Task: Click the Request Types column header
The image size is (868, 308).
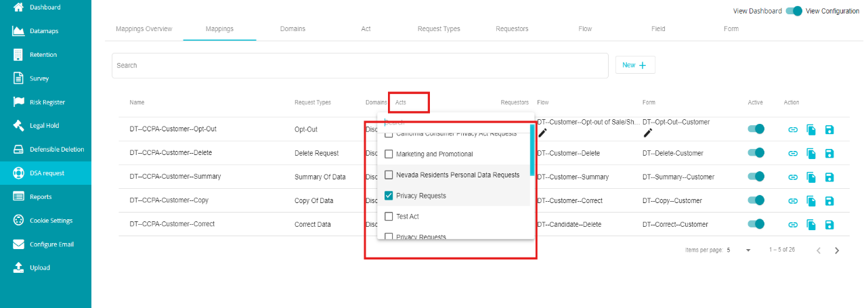Action: 313,102
